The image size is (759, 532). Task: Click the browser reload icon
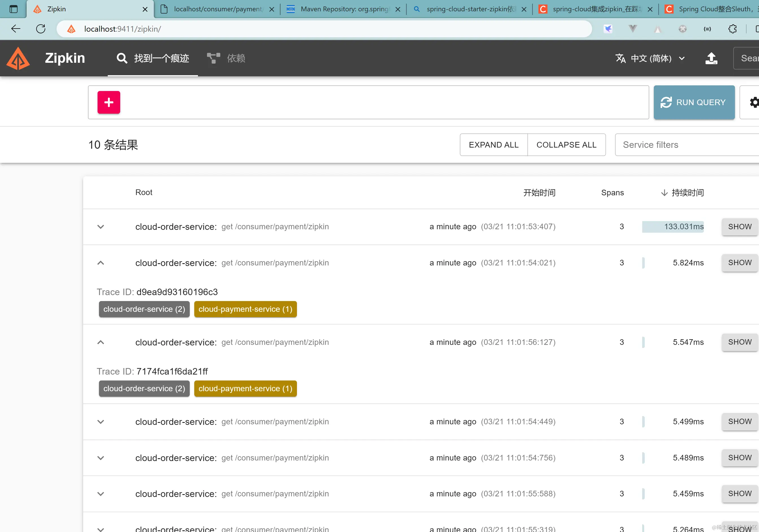click(41, 29)
